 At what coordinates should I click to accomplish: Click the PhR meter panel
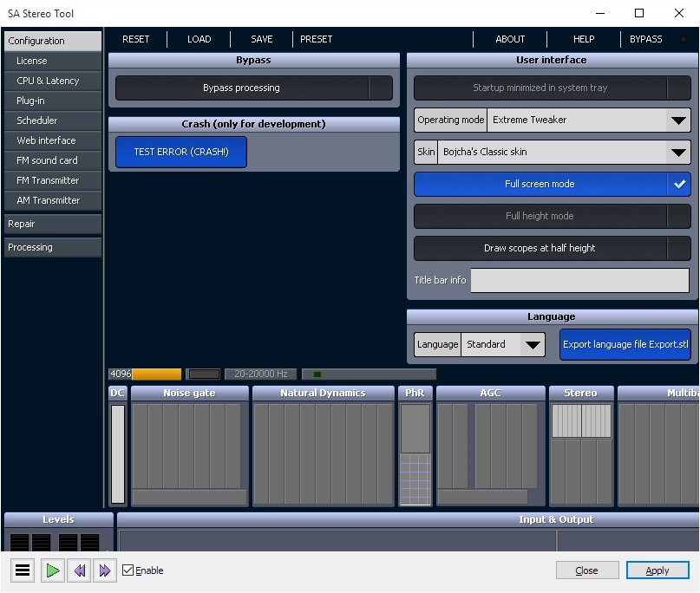click(415, 446)
